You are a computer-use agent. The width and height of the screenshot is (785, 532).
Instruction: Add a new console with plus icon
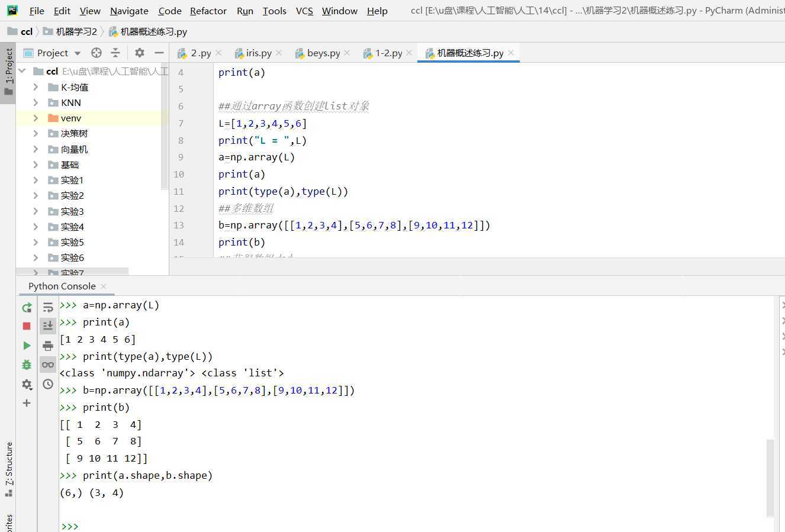27,403
